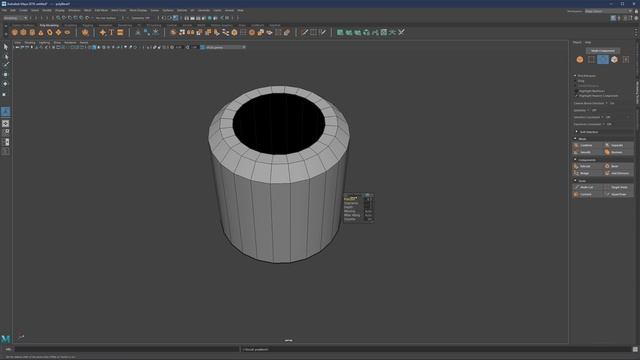Viewport: 640px width, 360px height.
Task: Click the Maya logo at bottom left
Action: (5, 339)
